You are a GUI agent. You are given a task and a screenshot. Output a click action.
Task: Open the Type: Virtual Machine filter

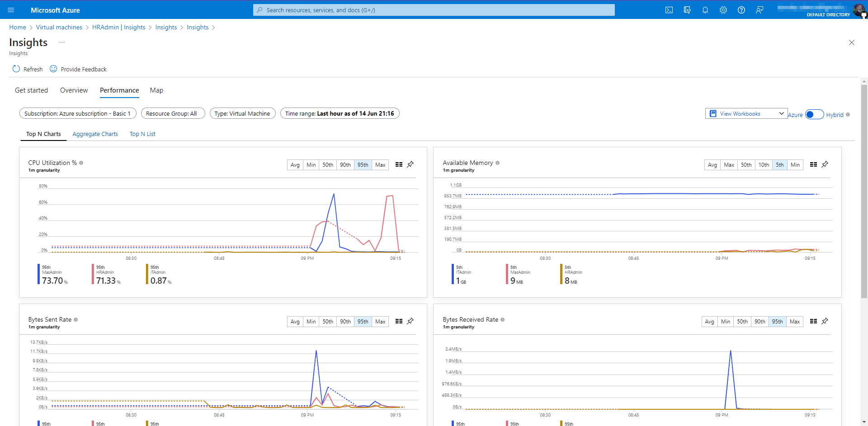pyautogui.click(x=242, y=113)
